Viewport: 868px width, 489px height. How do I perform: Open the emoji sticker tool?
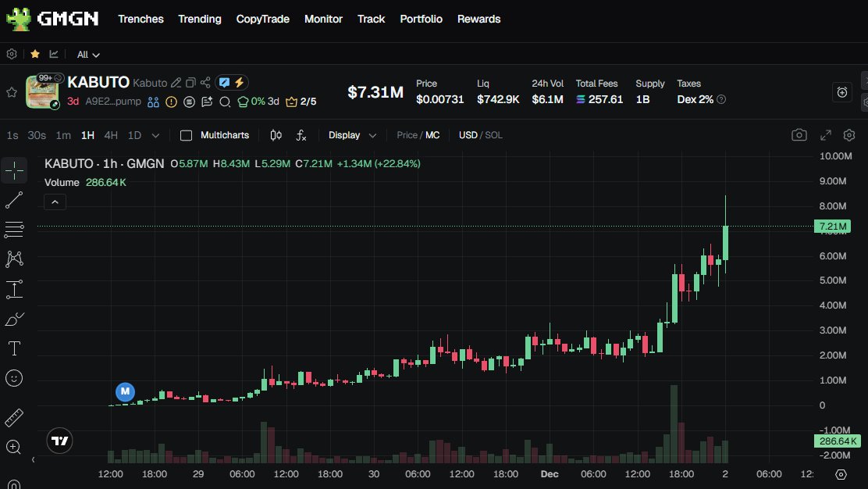(x=14, y=378)
